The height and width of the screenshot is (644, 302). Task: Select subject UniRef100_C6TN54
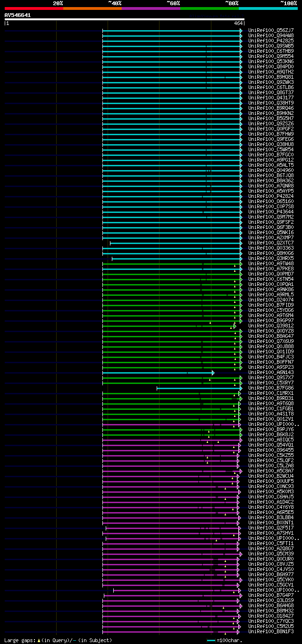(271, 279)
